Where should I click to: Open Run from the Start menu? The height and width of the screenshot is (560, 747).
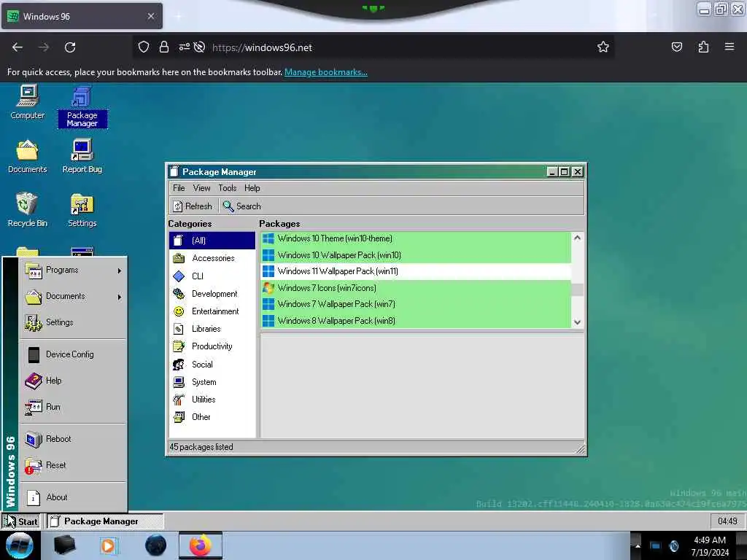(x=73, y=407)
